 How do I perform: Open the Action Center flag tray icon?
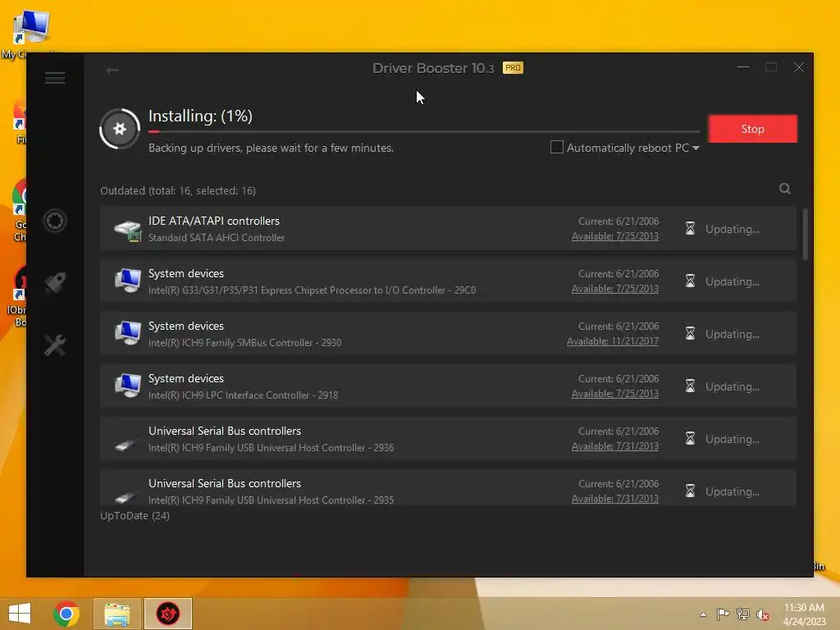tap(723, 614)
